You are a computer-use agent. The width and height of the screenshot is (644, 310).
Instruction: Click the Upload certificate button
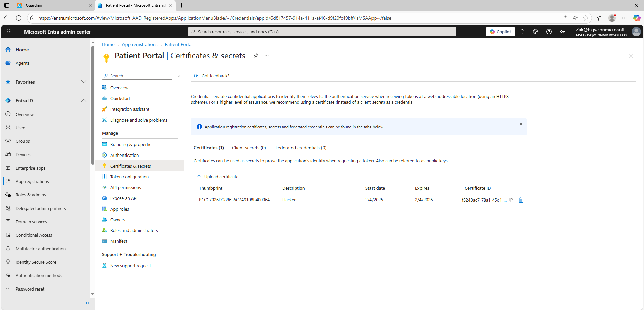(217, 177)
